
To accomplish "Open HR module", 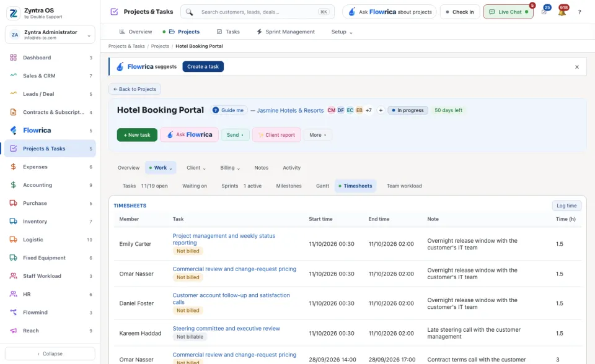I will [x=50, y=294].
